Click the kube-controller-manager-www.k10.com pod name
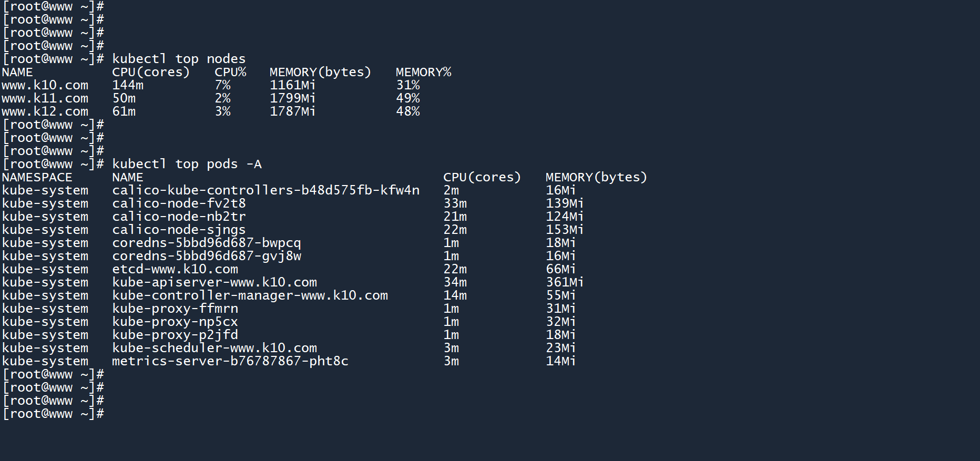The width and height of the screenshot is (980, 461). pyautogui.click(x=250, y=295)
